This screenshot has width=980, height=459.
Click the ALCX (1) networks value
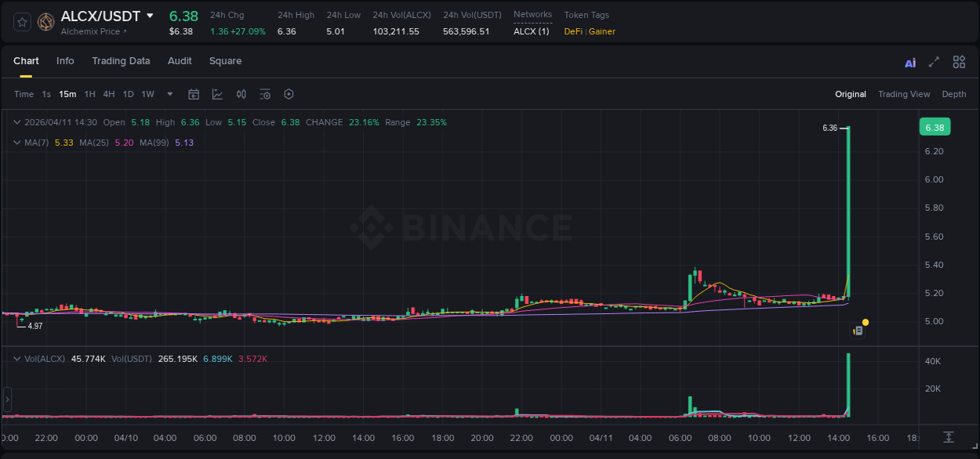[x=532, y=31]
